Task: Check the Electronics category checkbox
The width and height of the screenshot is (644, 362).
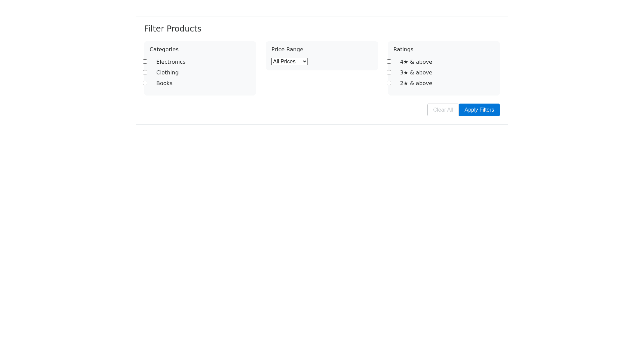Action: (x=145, y=62)
